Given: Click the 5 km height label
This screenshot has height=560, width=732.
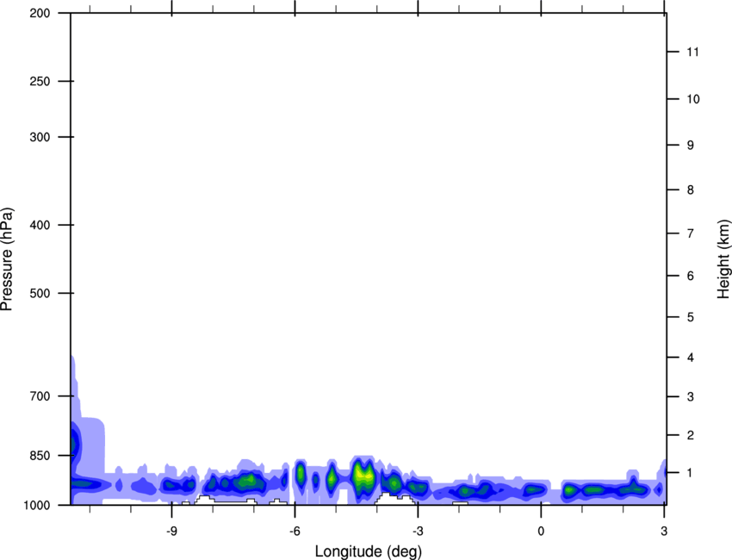Looking at the screenshot, I should 691,317.
